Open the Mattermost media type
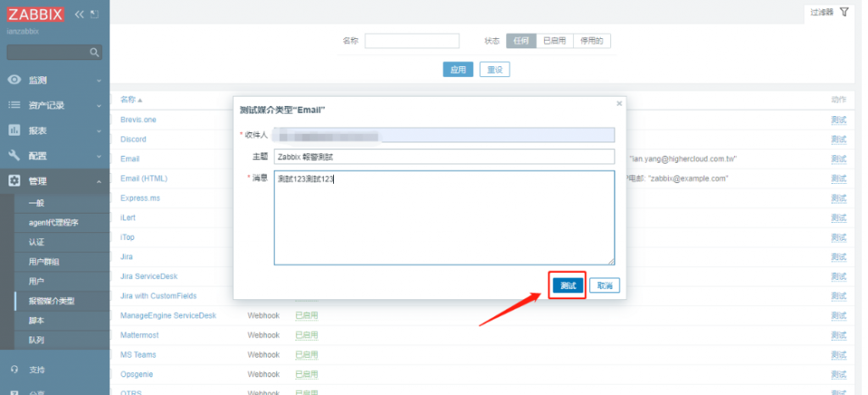868x395 pixels. click(140, 336)
